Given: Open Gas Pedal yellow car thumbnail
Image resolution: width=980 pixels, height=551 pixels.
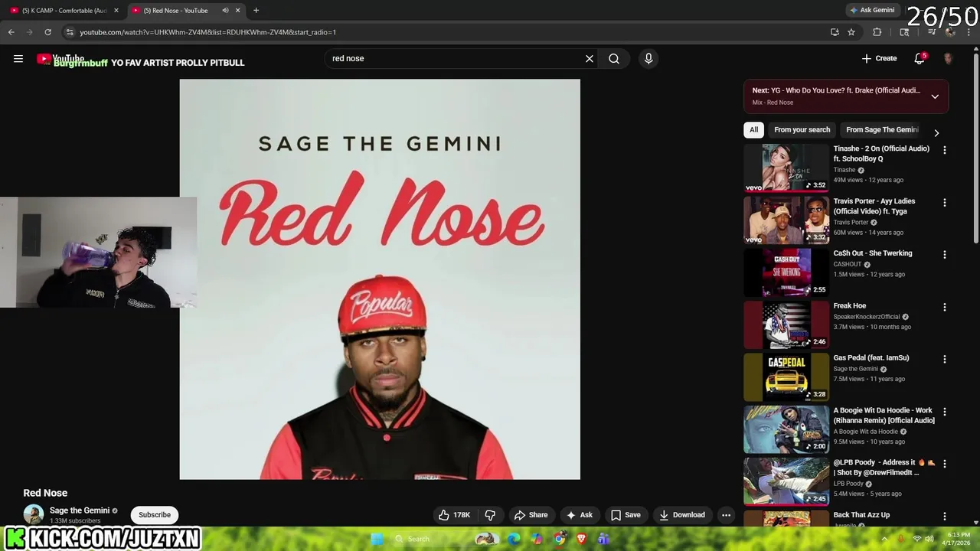Looking at the screenshot, I should click(786, 377).
